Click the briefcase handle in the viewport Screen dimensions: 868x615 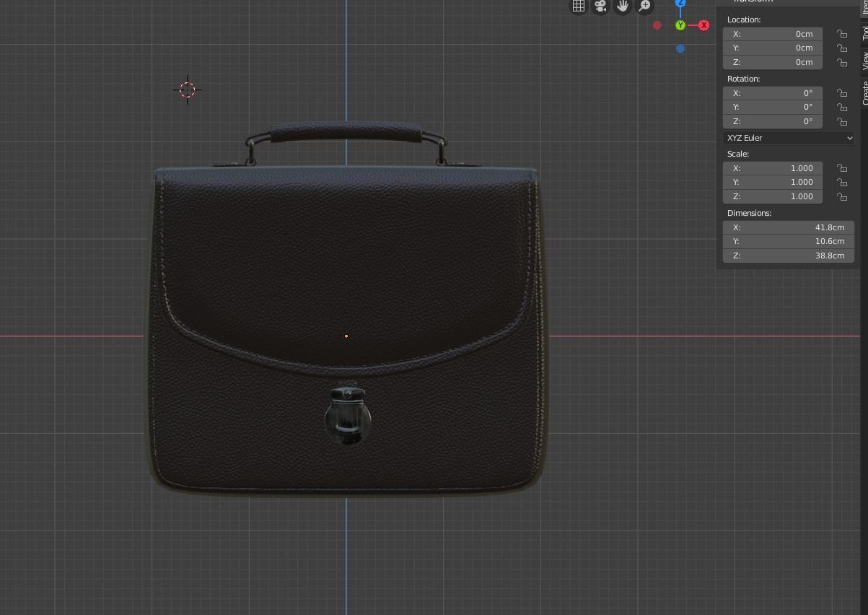[346, 133]
